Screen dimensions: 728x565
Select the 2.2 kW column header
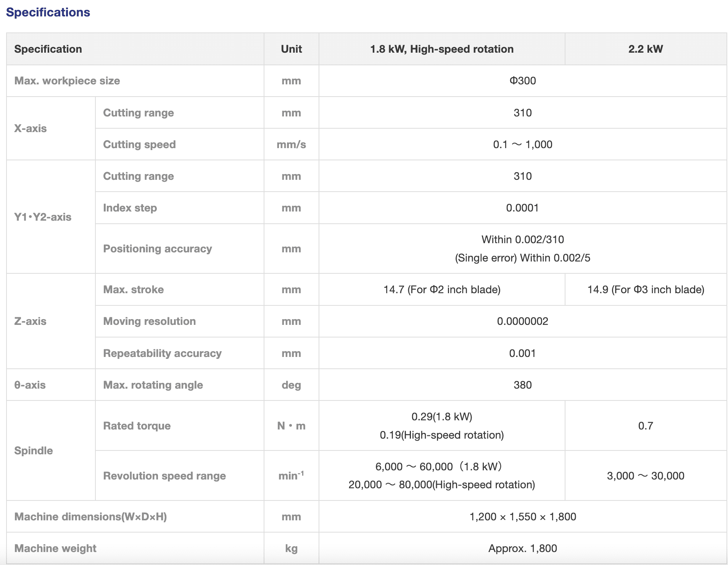point(645,49)
